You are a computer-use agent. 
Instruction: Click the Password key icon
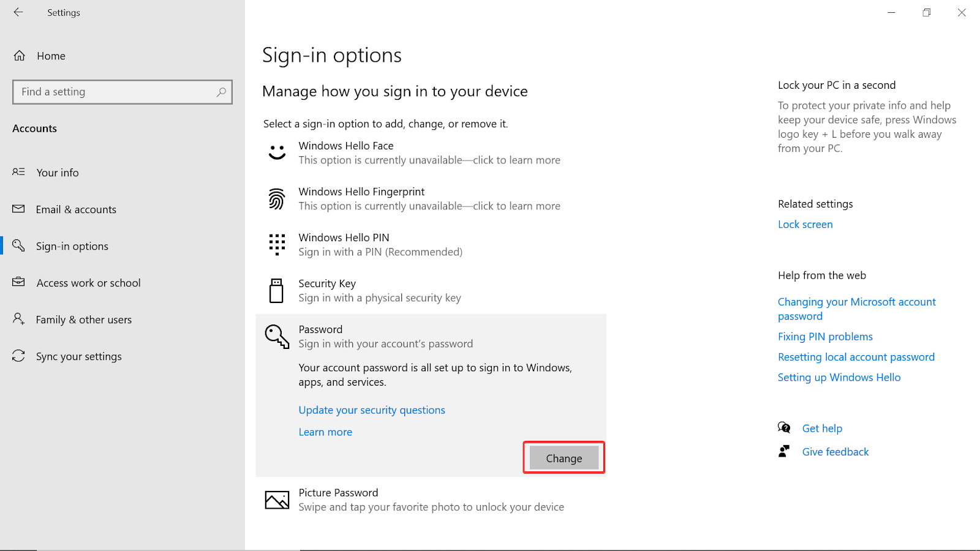[x=277, y=336]
